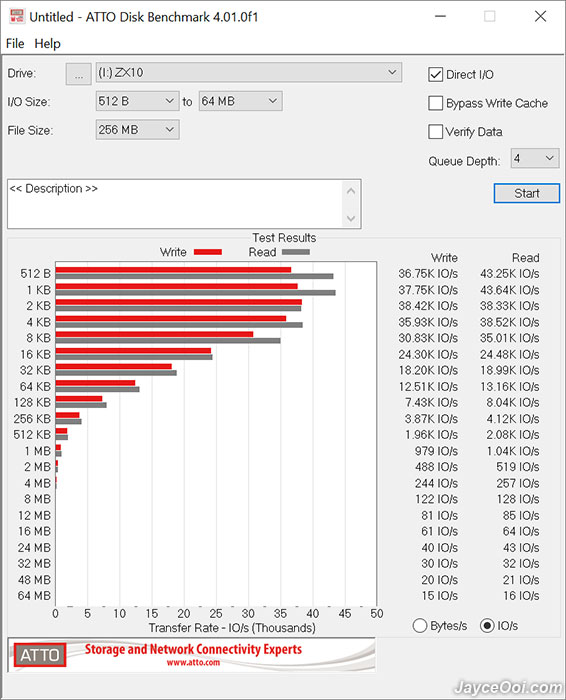Click the gray Read legend swatch
566x700 pixels.
[x=295, y=252]
